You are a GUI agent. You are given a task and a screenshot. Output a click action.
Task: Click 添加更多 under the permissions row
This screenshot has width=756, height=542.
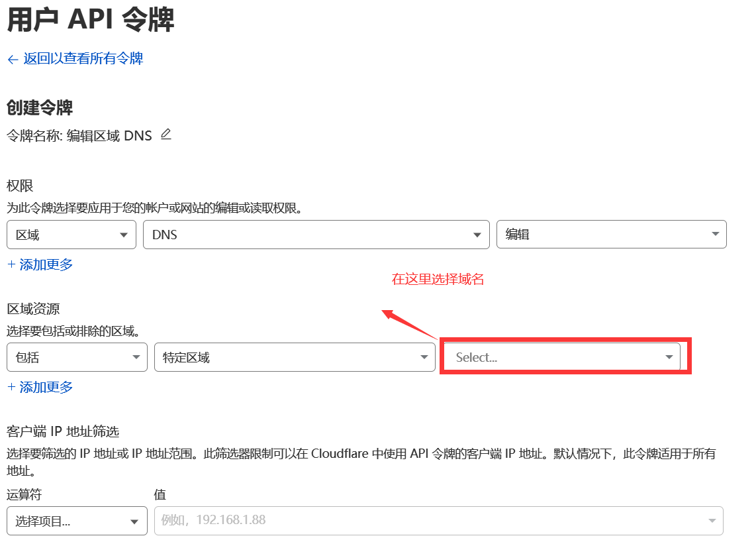point(40,264)
